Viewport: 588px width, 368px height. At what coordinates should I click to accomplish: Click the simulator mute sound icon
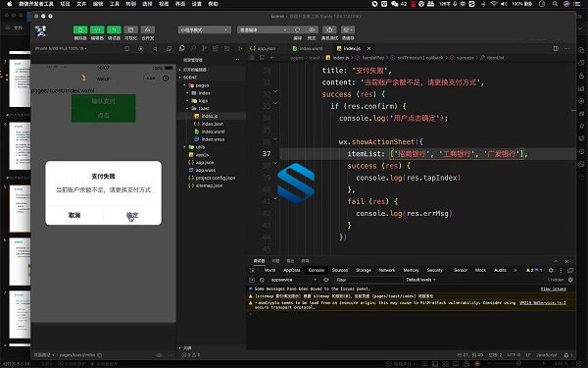pos(155,49)
